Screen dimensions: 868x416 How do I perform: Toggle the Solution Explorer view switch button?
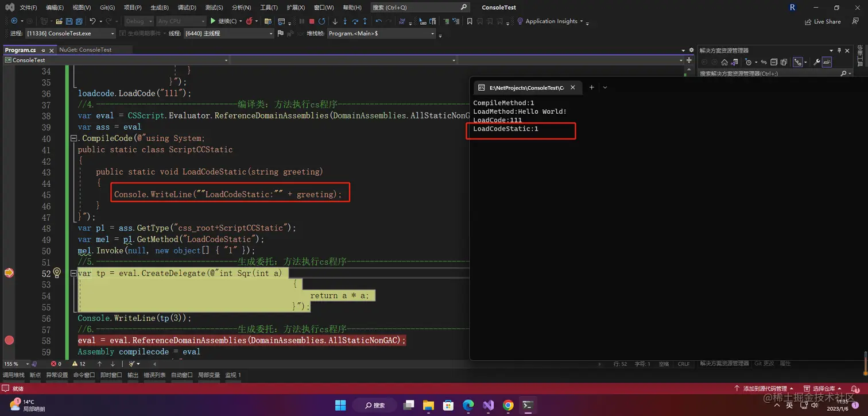pos(734,62)
